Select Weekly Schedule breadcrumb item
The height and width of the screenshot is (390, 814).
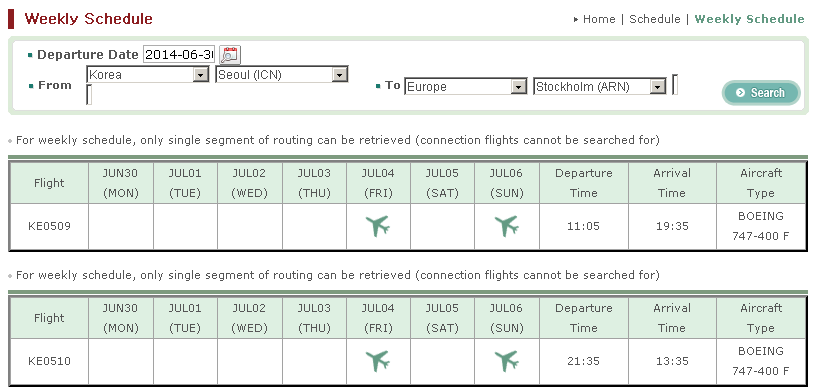749,19
